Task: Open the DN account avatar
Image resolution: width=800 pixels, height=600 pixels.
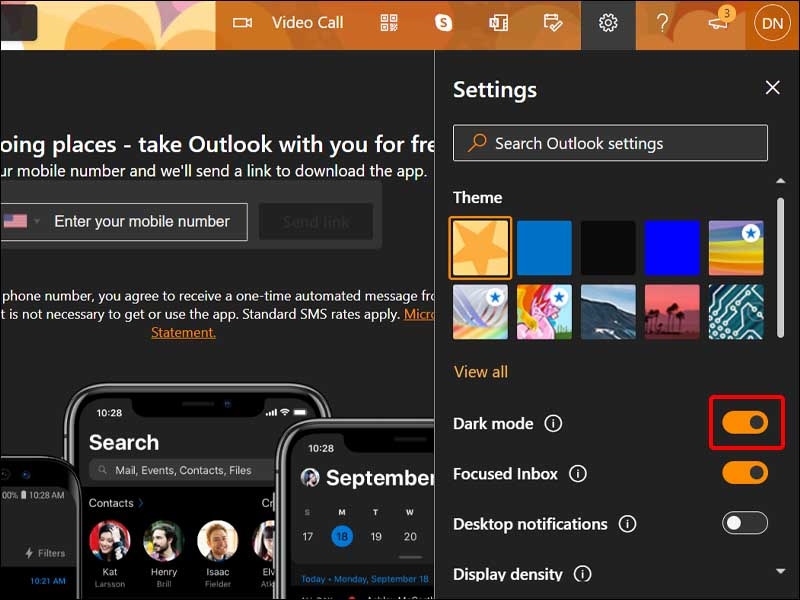Action: [x=772, y=23]
